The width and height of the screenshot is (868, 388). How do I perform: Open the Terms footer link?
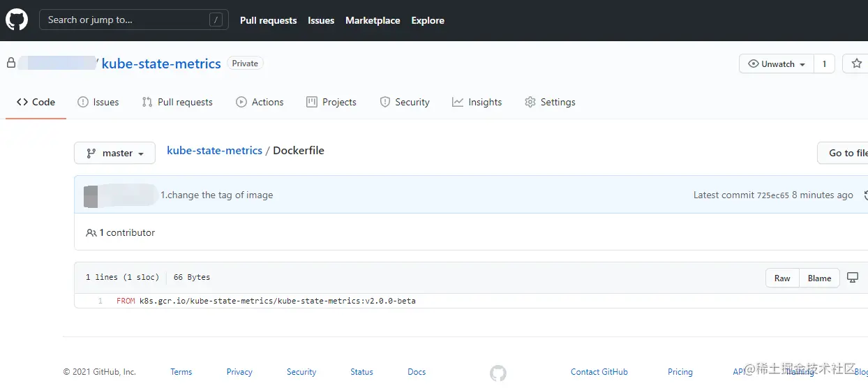click(181, 372)
